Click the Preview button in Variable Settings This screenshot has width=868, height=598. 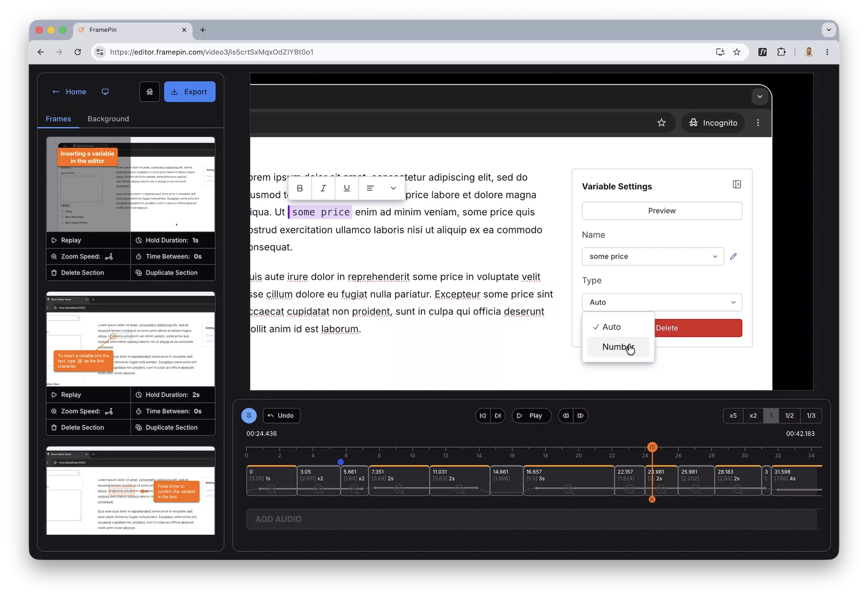click(x=662, y=211)
